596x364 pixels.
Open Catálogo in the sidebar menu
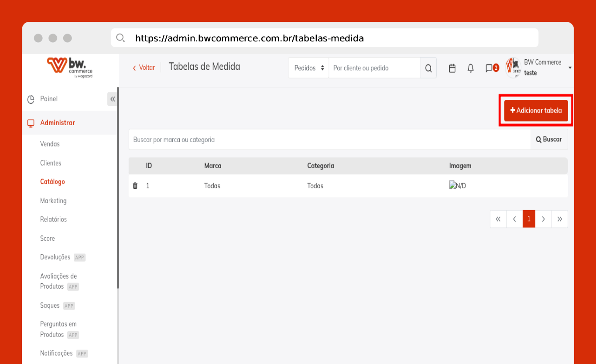pos(52,182)
